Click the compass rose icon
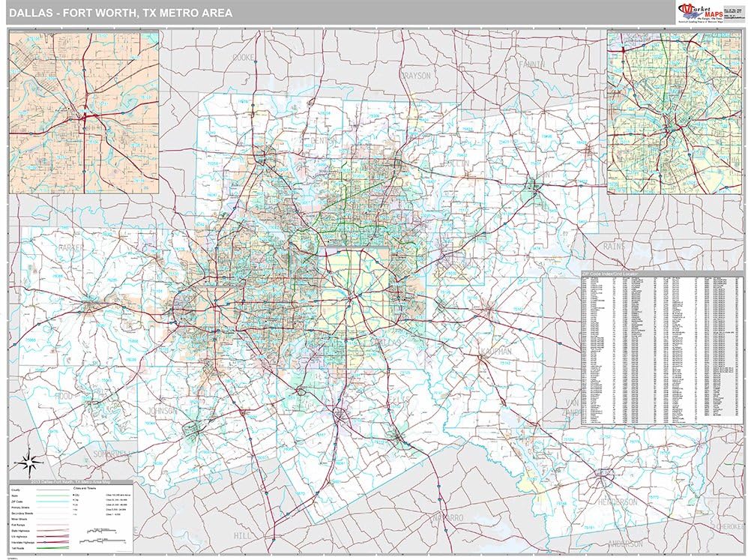The width and height of the screenshot is (748, 560). tap(28, 459)
